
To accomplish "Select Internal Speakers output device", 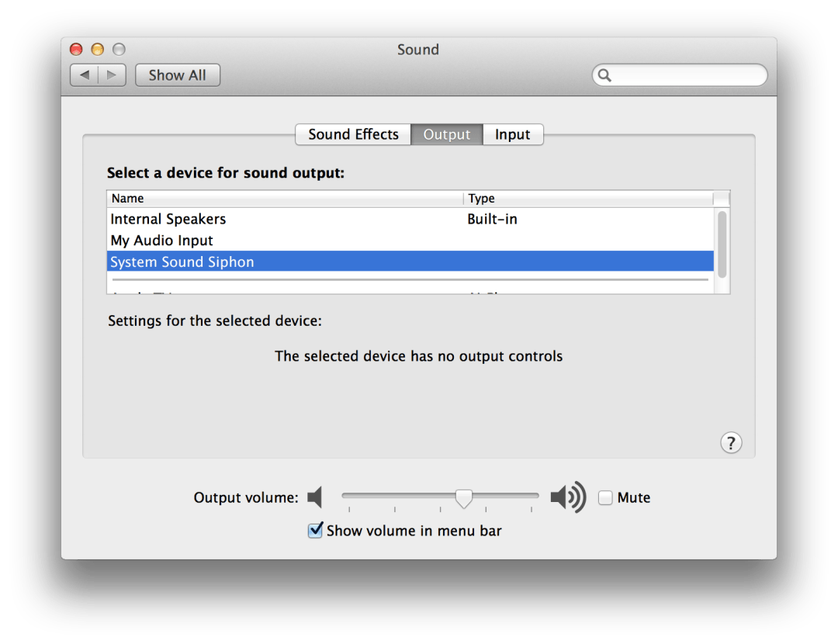I will (x=410, y=219).
